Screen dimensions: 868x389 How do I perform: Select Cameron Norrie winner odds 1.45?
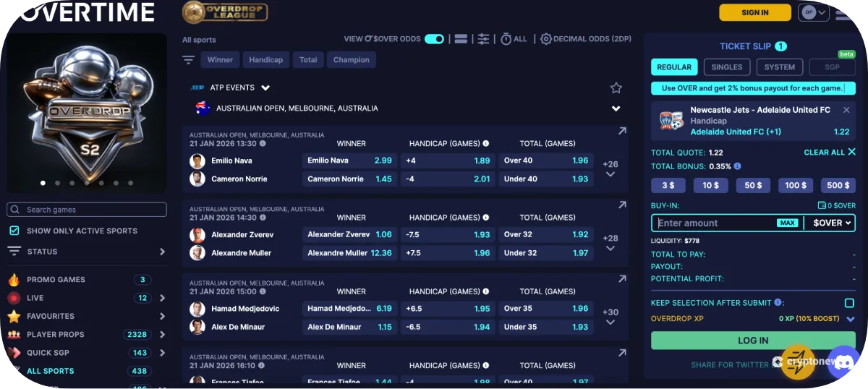(x=349, y=179)
